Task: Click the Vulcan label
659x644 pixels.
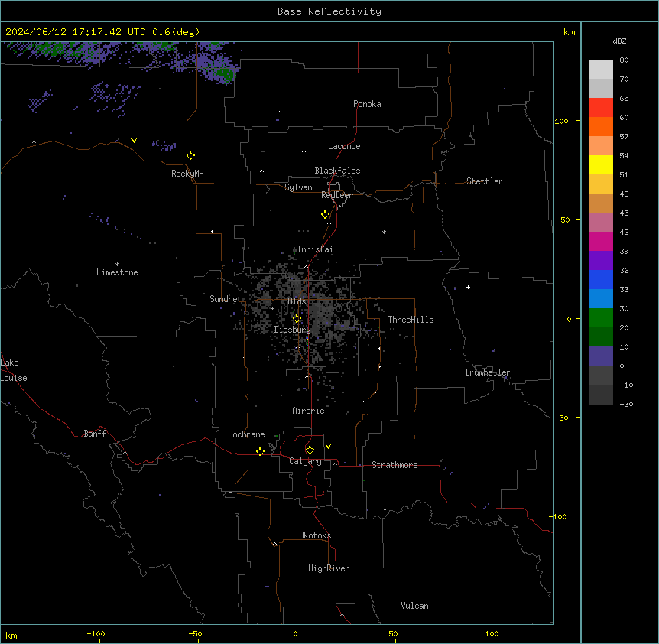Action: [414, 606]
